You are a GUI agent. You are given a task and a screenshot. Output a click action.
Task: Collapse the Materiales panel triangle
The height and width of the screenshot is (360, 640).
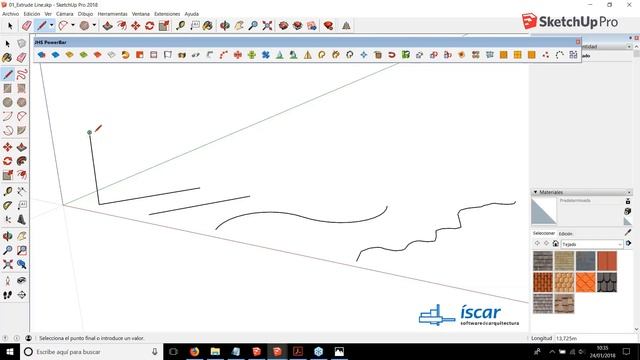click(535, 192)
